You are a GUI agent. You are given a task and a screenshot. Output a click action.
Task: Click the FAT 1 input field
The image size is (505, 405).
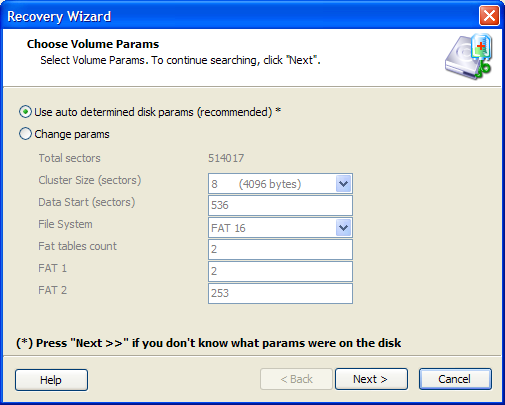point(280,271)
